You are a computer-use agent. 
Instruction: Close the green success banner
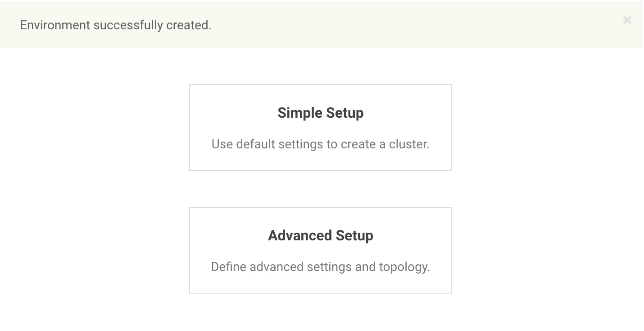tap(627, 20)
